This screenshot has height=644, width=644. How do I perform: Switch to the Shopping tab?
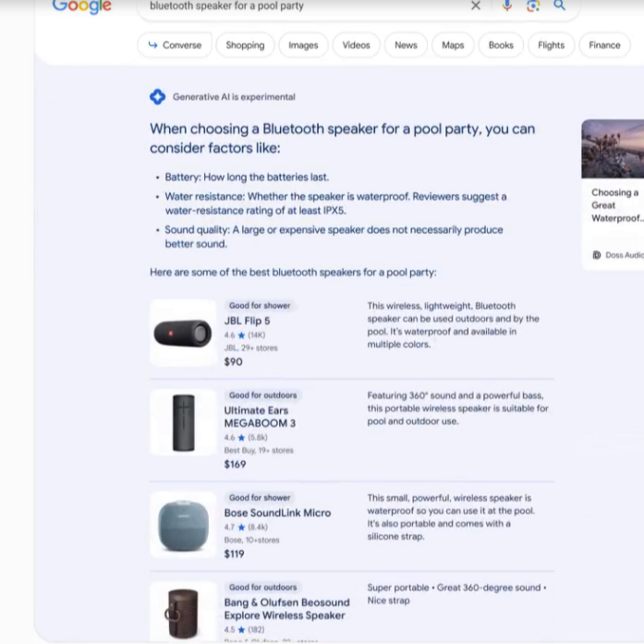coord(245,45)
